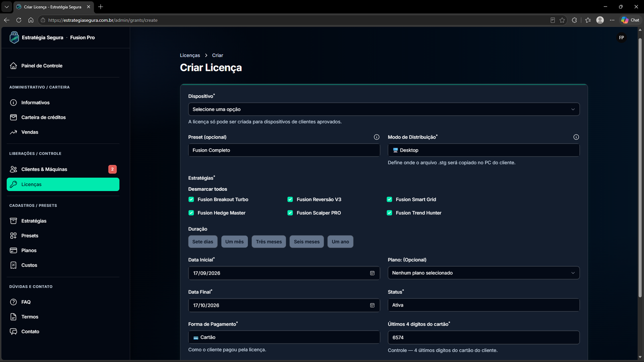
Task: Click the Custos receipt icon in the sidebar
Action: coord(13,265)
